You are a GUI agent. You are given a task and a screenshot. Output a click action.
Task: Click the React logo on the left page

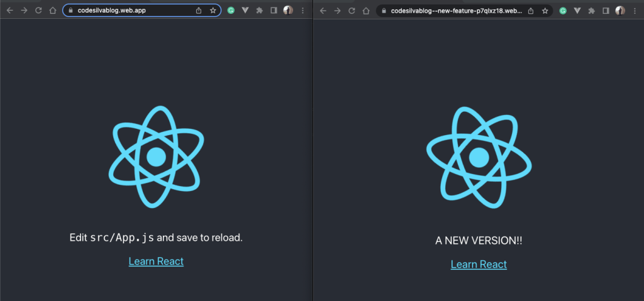tap(156, 156)
